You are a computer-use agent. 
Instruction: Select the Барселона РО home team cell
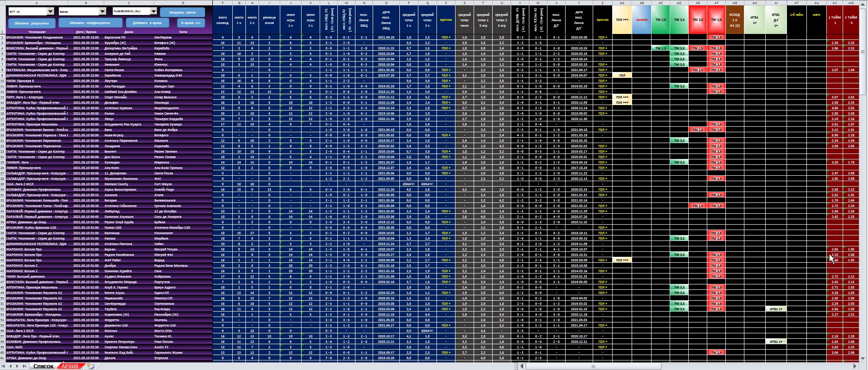129,37
